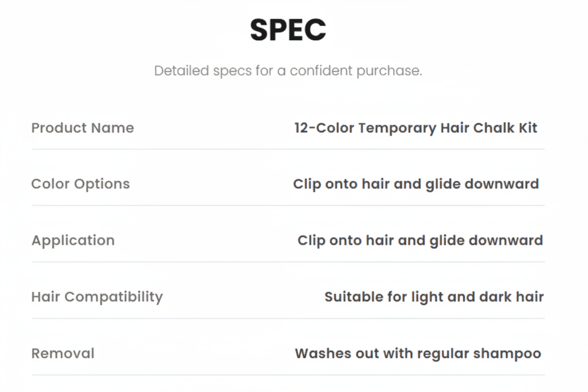
Task: Select the Hair Compatibility label
Action: tap(97, 297)
